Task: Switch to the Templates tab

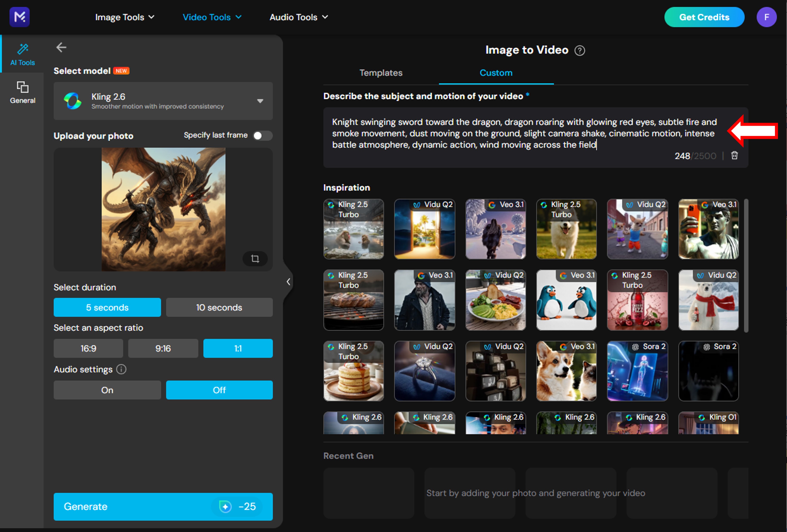Action: (x=381, y=73)
